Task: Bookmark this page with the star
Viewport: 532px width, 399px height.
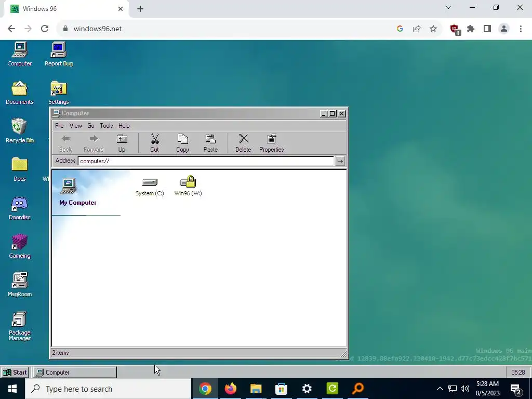Action: click(x=433, y=29)
